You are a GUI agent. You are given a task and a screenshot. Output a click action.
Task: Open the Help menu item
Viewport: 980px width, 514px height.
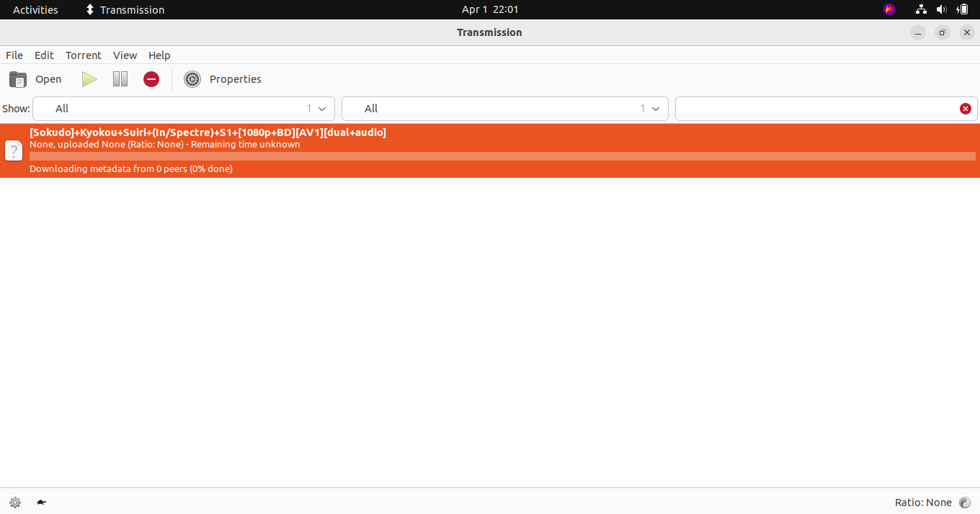159,55
